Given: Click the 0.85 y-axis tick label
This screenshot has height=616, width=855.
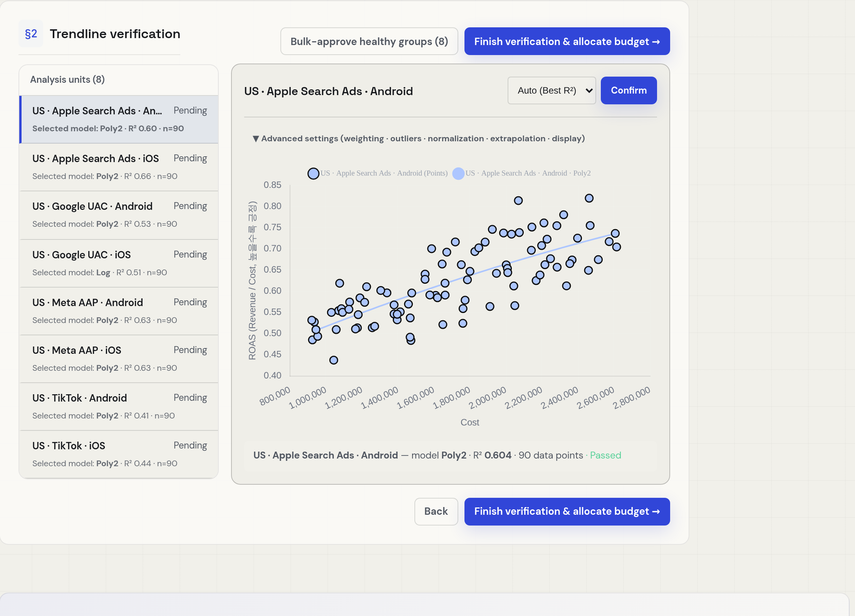Looking at the screenshot, I should [272, 185].
